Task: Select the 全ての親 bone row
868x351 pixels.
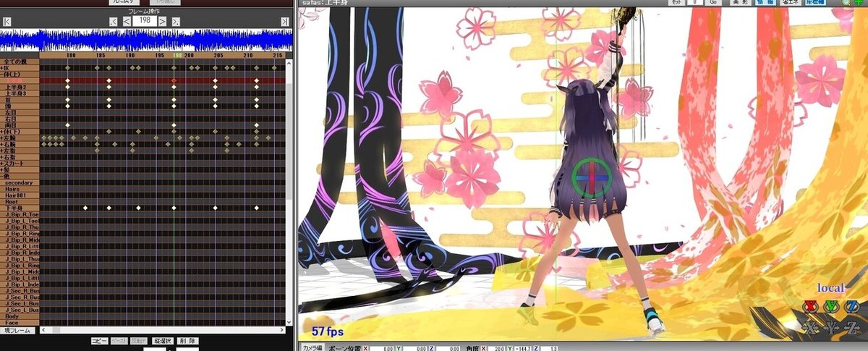Action: (20, 62)
